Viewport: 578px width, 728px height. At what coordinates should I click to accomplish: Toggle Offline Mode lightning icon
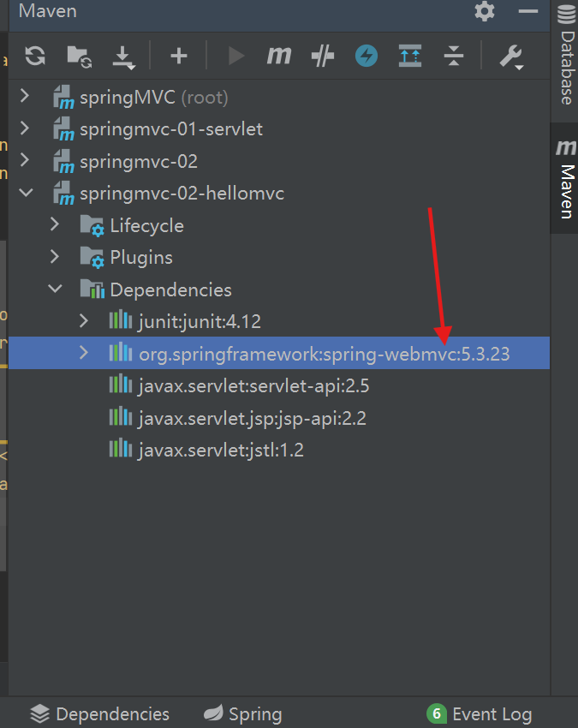[x=366, y=57]
